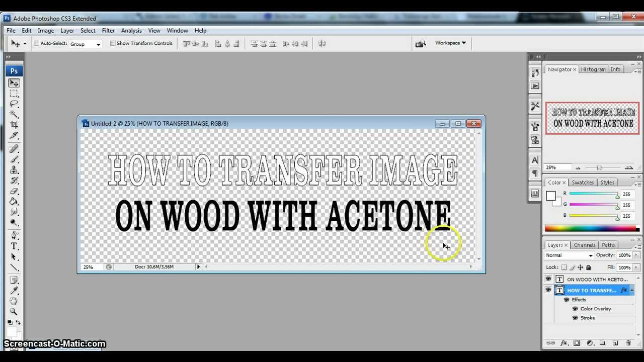
Task: Click the Navigator preview thumbnail
Action: pos(593,118)
